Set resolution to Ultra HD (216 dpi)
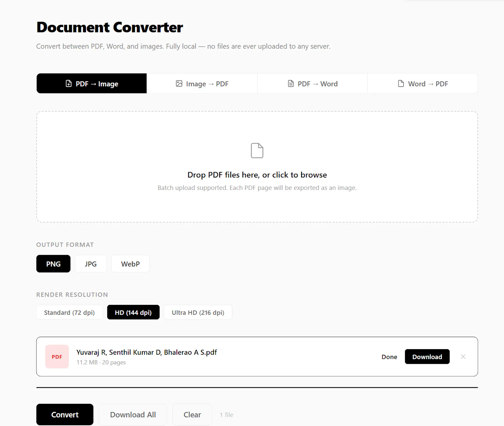The height and width of the screenshot is (426, 504). [198, 312]
